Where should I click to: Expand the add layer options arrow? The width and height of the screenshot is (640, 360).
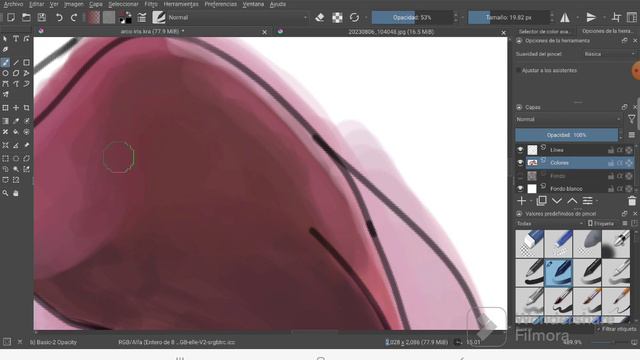pos(531,201)
